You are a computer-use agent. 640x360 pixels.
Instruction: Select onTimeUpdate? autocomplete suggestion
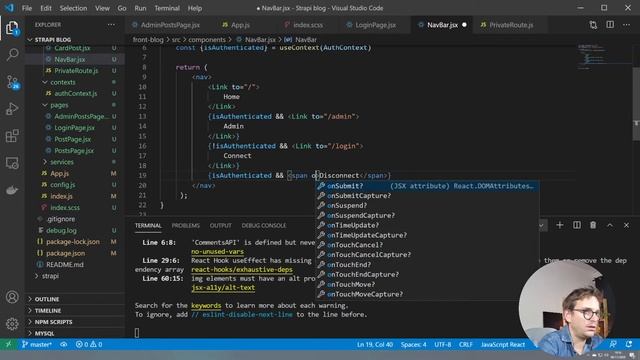(427, 225)
